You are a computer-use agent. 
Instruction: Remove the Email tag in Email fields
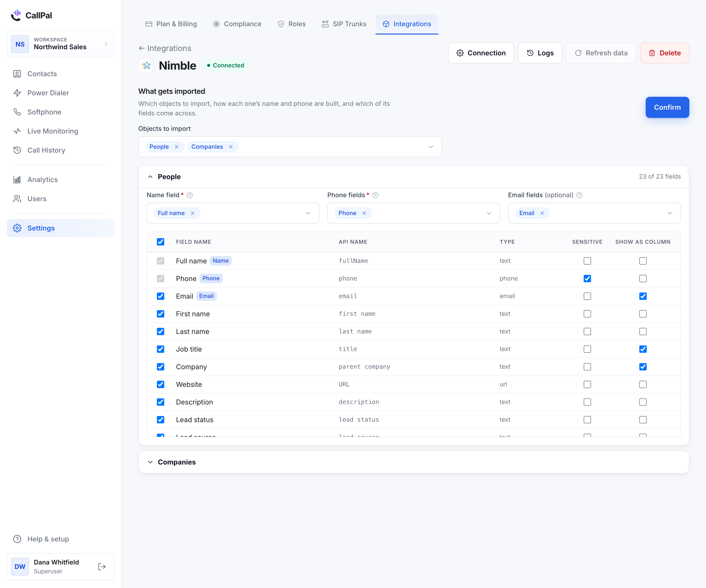click(542, 213)
